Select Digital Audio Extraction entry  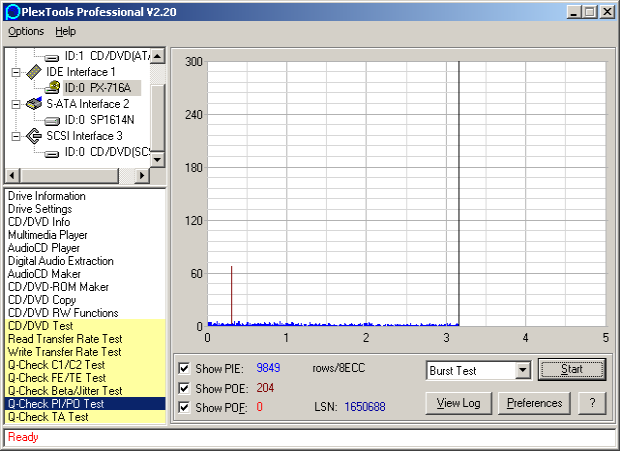(85, 261)
